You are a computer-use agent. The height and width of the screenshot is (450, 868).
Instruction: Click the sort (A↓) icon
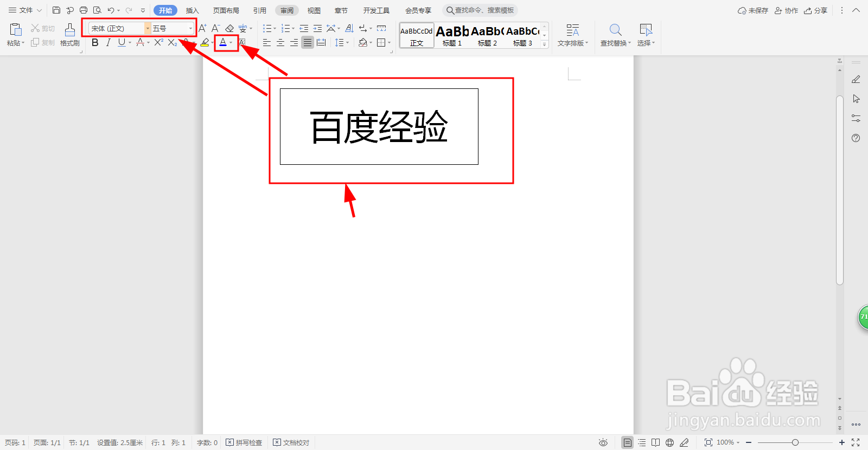[x=349, y=28]
